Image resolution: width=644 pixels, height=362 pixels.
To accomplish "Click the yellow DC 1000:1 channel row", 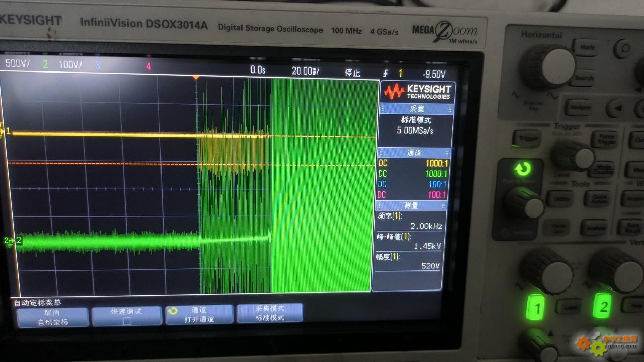I will [413, 163].
